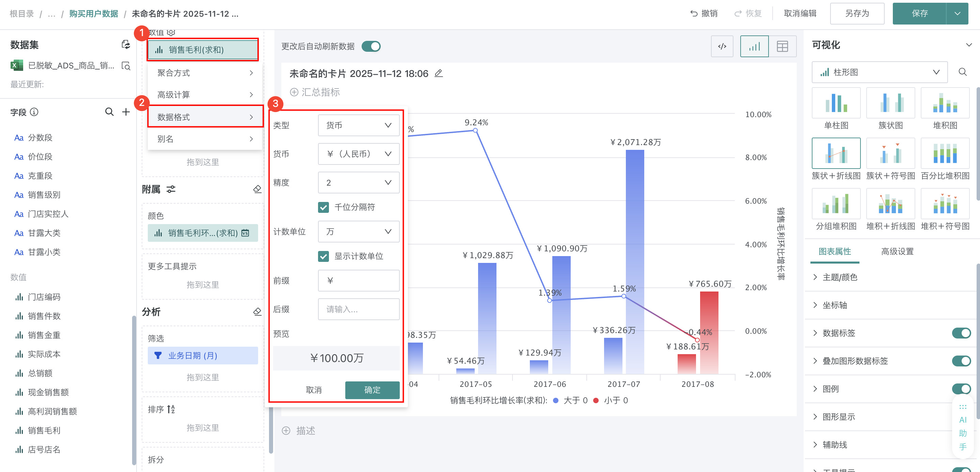
Task: Clear the 附属 section with eraser icon
Action: tap(257, 189)
